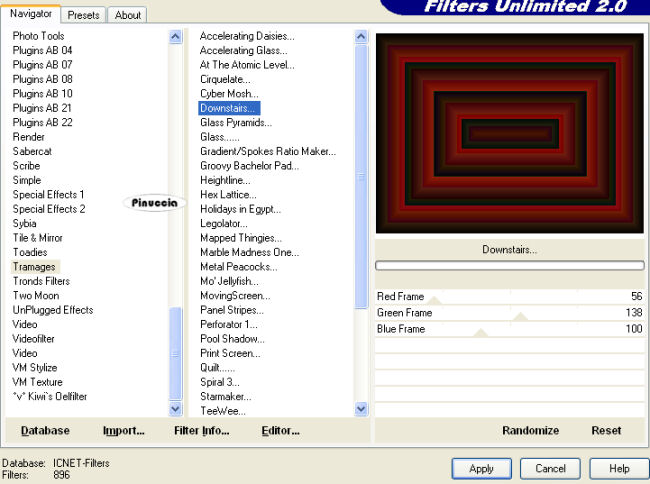
Task: Select Plugins AB 21 category
Action: [x=42, y=108]
